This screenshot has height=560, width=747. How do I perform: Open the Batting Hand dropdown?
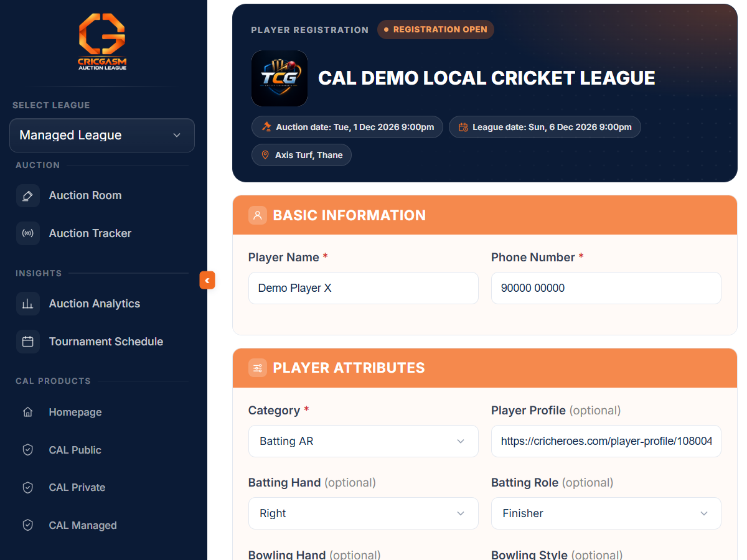[x=364, y=513]
